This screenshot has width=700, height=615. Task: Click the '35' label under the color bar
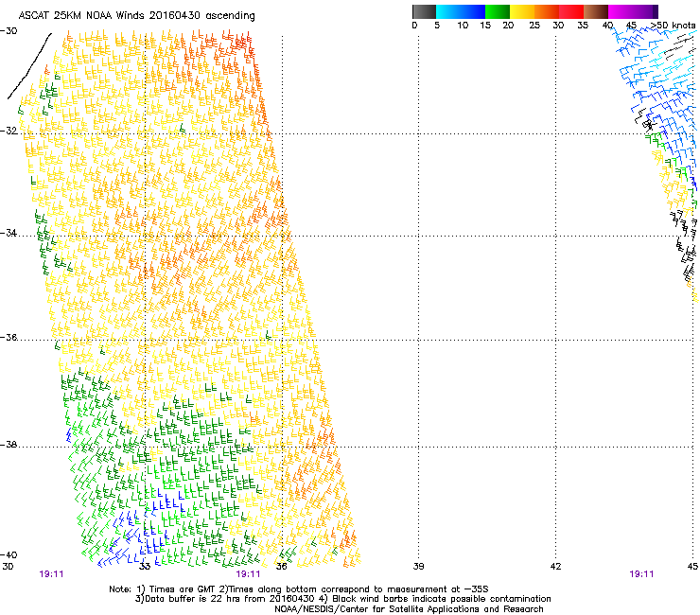click(x=583, y=26)
